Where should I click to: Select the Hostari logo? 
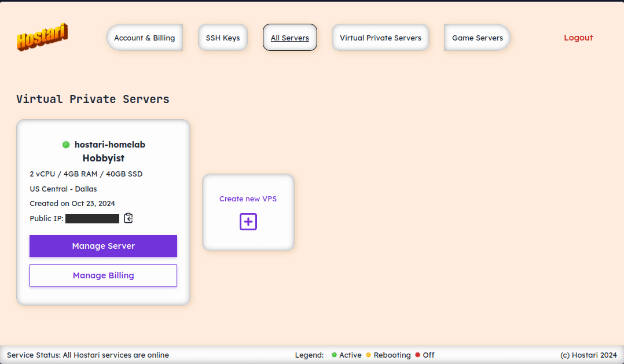click(x=42, y=36)
